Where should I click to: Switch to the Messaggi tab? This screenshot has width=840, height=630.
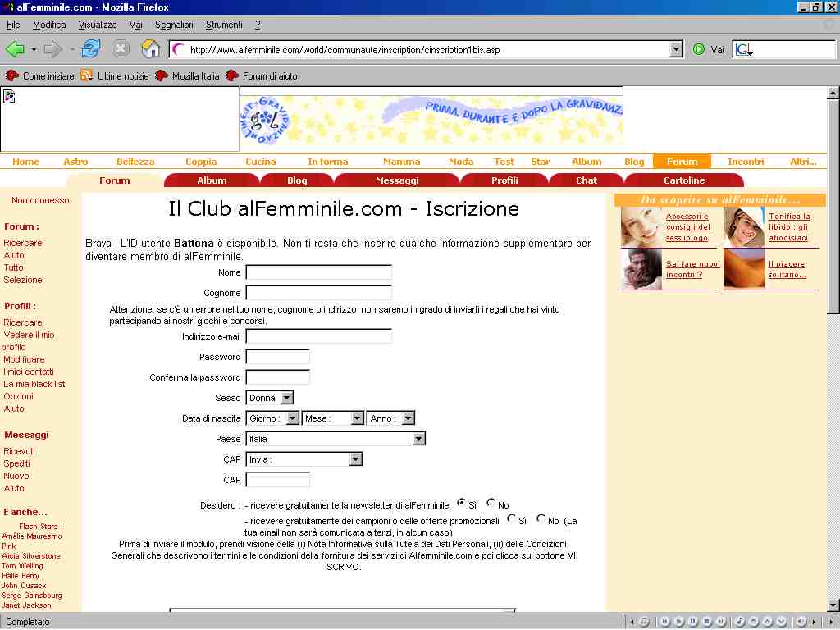pos(397,180)
